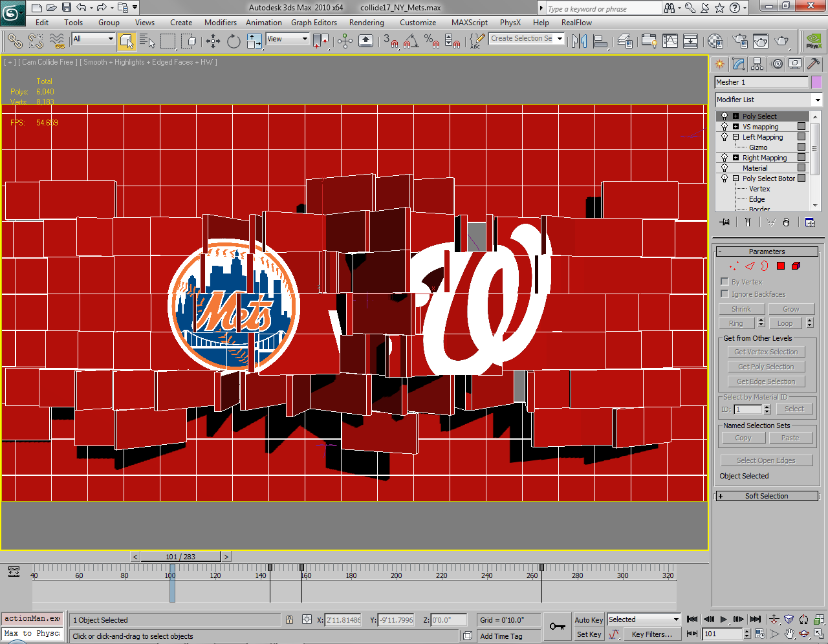Open Key Filters dialog
828x644 pixels.
click(651, 634)
